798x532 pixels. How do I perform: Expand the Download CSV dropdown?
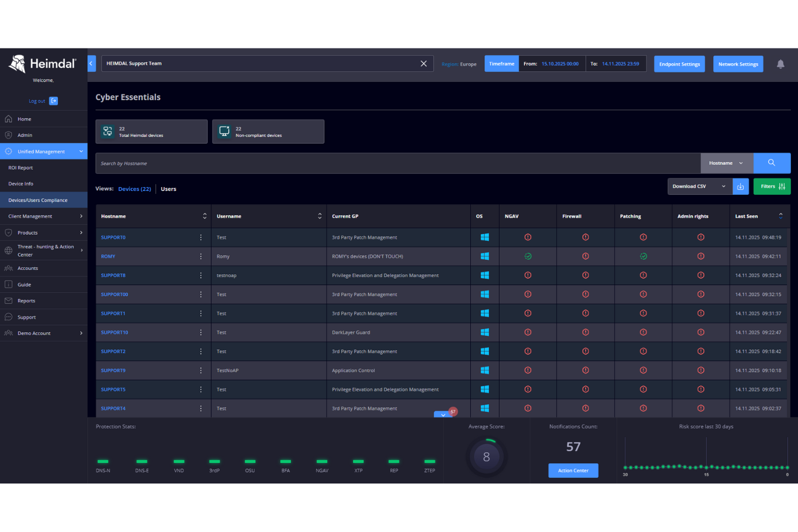[x=699, y=186]
